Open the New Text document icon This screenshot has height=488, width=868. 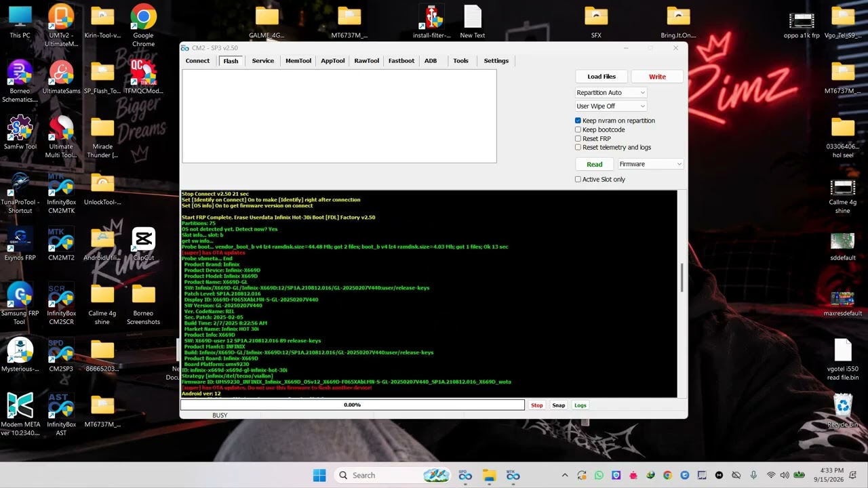(x=472, y=22)
